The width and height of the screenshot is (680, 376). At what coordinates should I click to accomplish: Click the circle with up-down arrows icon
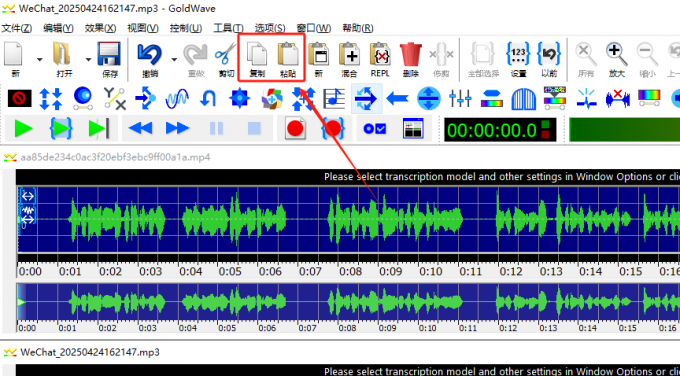(429, 98)
